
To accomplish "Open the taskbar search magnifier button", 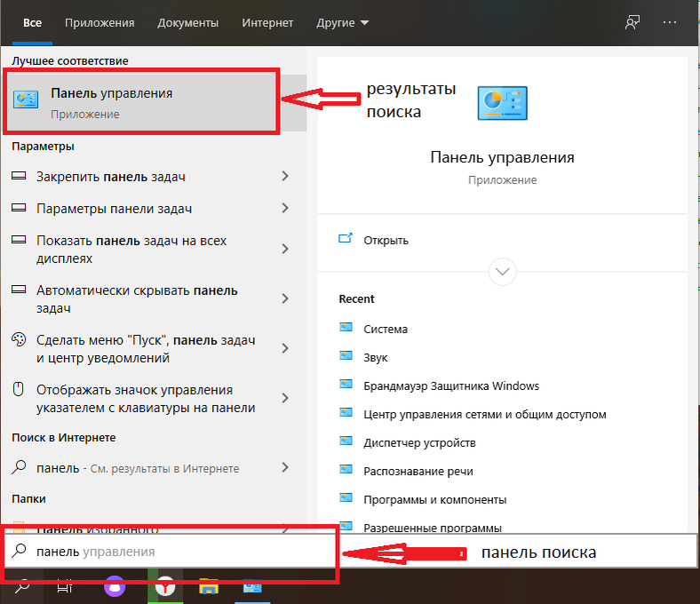I will [x=22, y=586].
